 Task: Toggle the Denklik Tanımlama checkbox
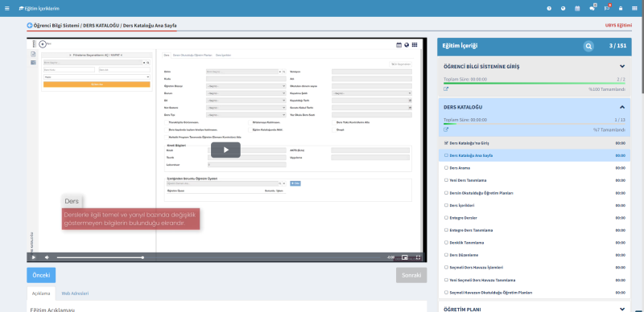point(447,243)
